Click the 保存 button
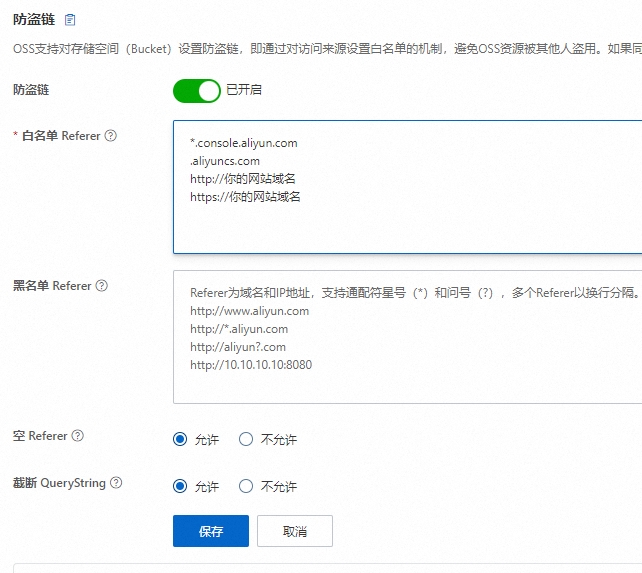Image resolution: width=642 pixels, height=573 pixels. [210, 531]
